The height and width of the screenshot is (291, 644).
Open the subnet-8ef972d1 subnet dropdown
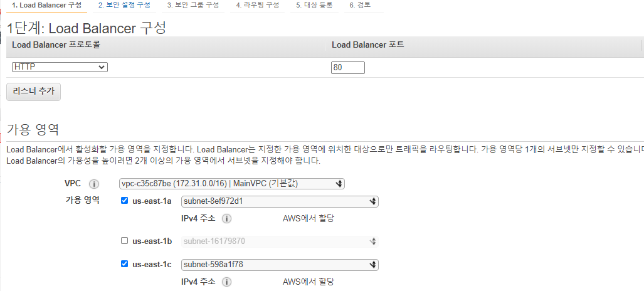point(280,201)
